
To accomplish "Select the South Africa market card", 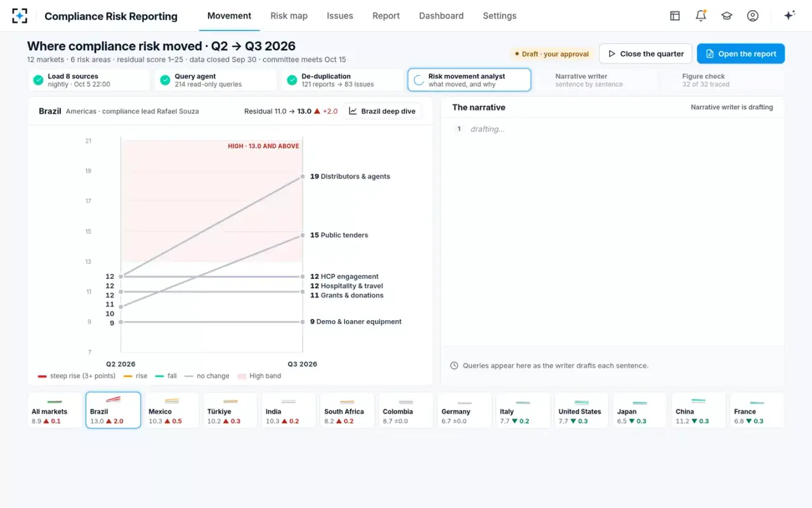I will tap(348, 410).
